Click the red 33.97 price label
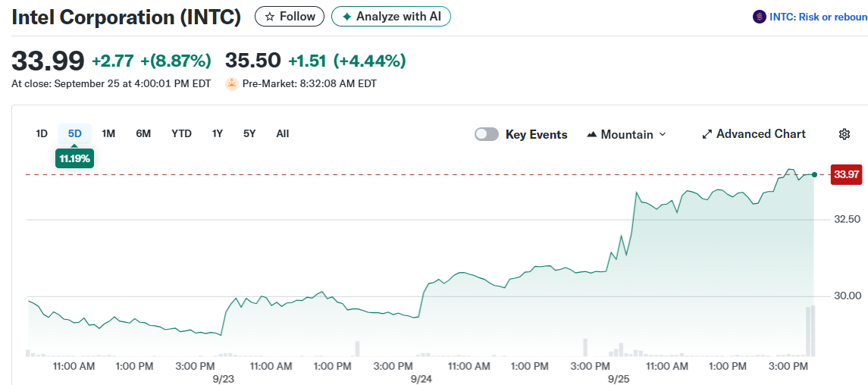868x385 pixels. (847, 175)
